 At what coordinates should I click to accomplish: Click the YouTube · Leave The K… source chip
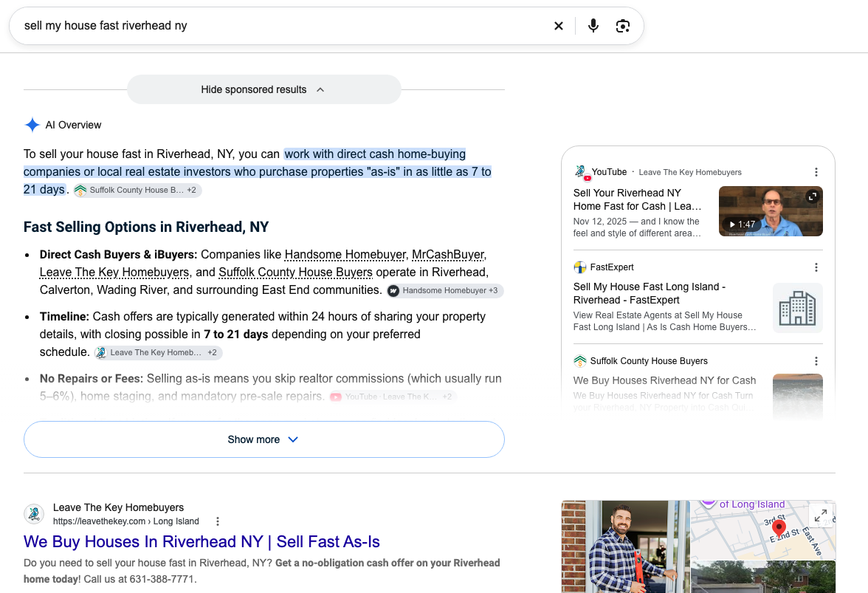coord(393,397)
